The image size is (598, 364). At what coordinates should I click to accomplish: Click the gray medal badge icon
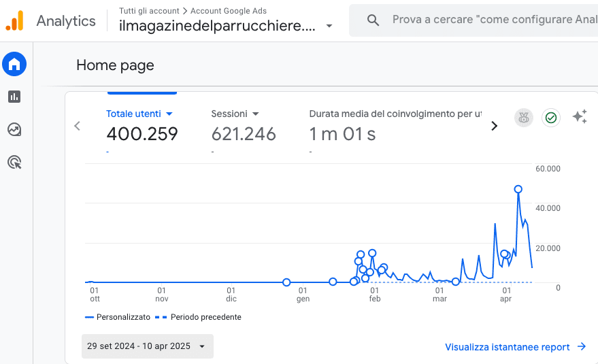(523, 118)
